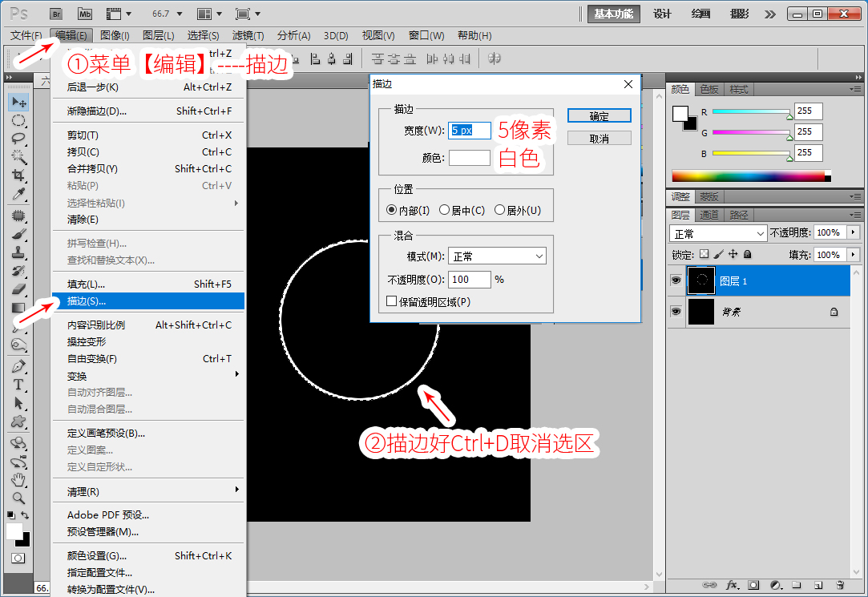Select the Hand tool
Image resolution: width=868 pixels, height=597 pixels.
coord(18,480)
